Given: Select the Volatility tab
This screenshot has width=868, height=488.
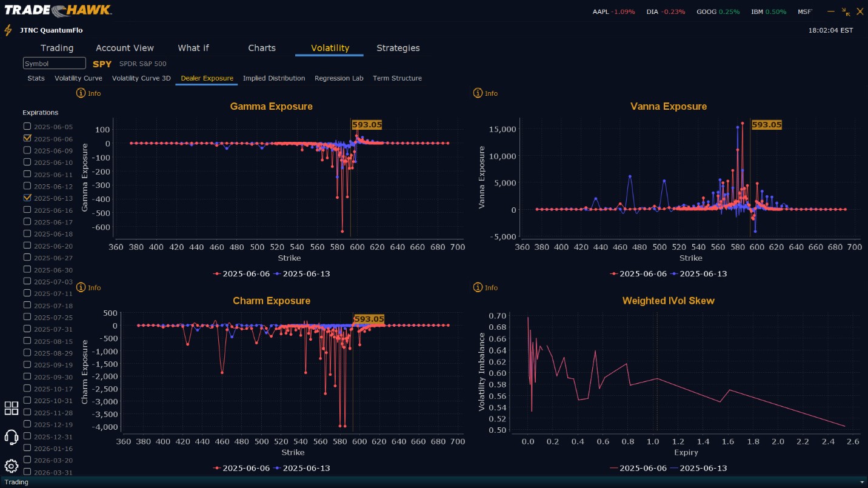Looking at the screenshot, I should [330, 48].
